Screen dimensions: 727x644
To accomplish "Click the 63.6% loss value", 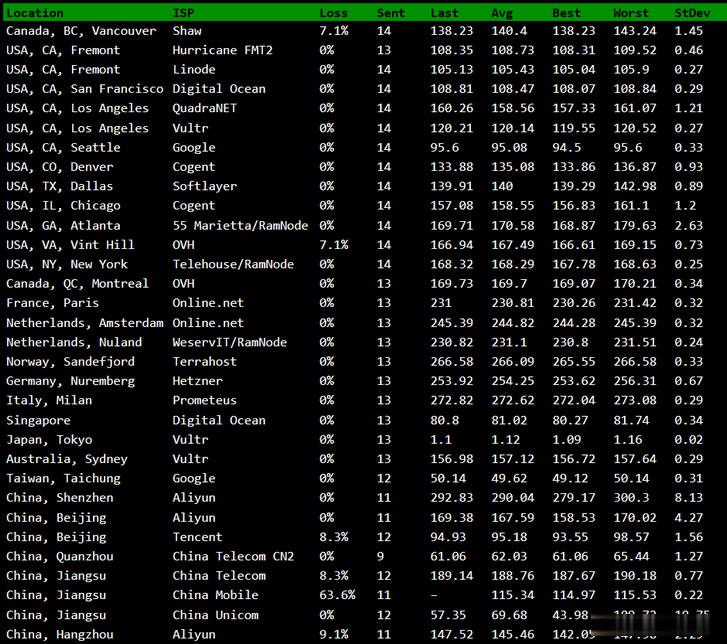I will click(337, 595).
